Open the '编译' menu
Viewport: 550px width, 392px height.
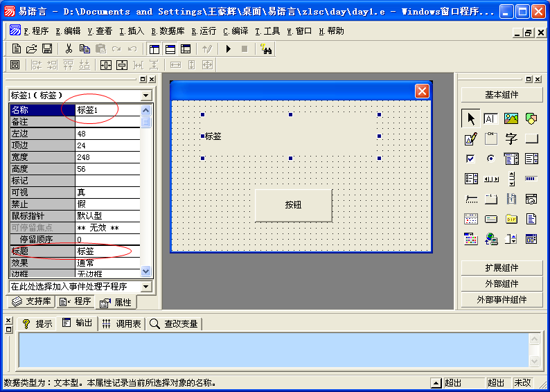tap(236, 31)
